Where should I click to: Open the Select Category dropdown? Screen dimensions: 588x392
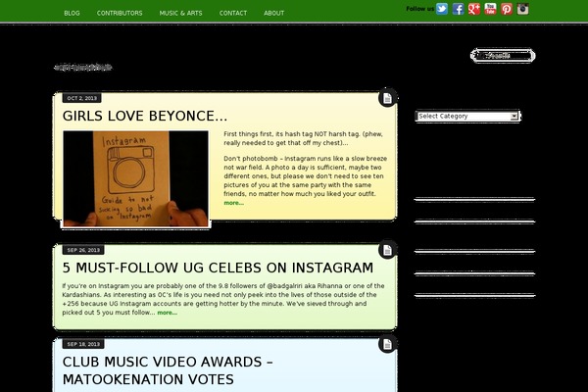point(468,117)
